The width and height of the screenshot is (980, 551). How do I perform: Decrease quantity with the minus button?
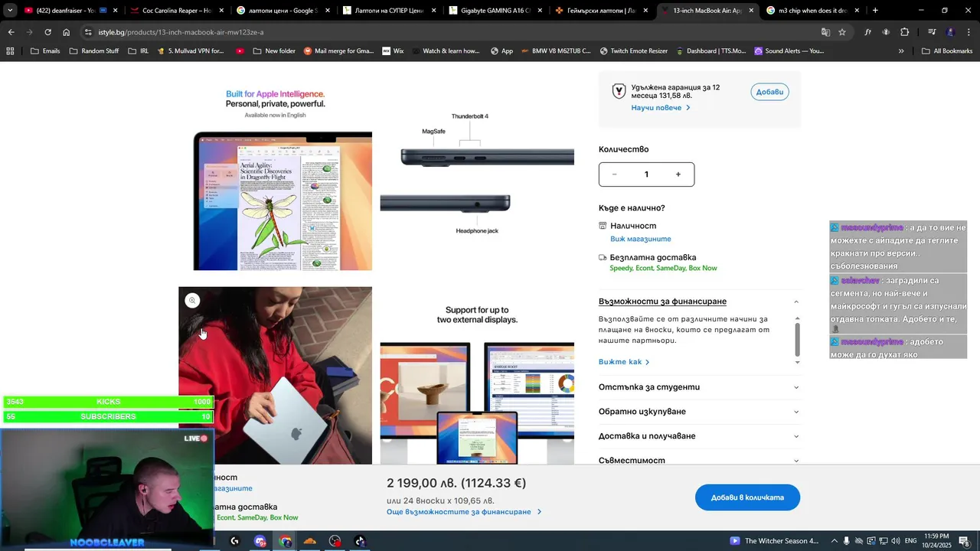click(x=614, y=174)
